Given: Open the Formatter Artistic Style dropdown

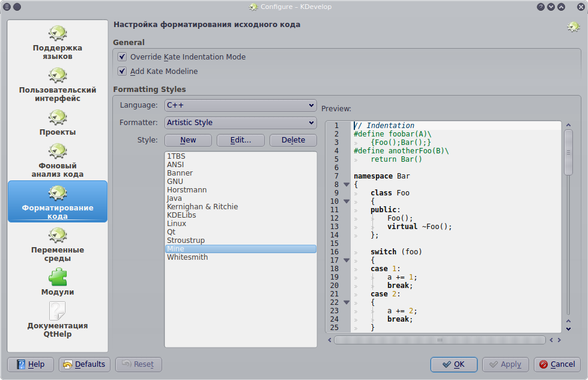Looking at the screenshot, I should click(241, 123).
